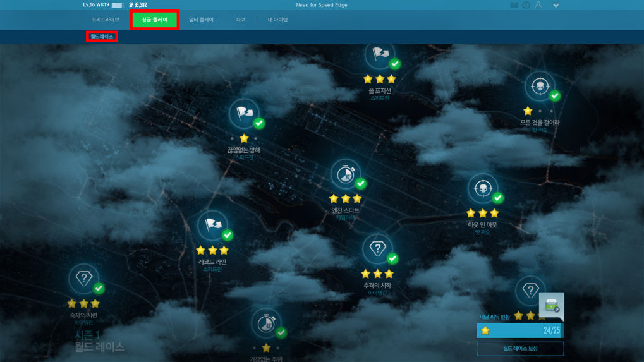Click the 모든 것을 걸어라 hot pursuit icon

[540, 87]
